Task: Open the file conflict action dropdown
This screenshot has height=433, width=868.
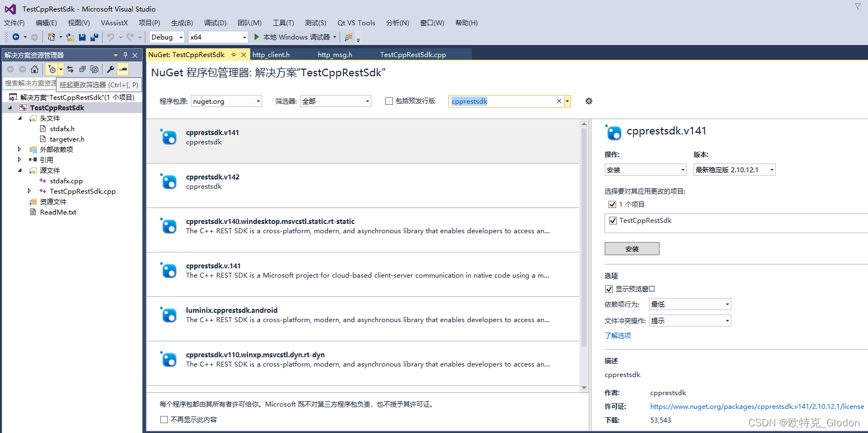Action: 690,320
